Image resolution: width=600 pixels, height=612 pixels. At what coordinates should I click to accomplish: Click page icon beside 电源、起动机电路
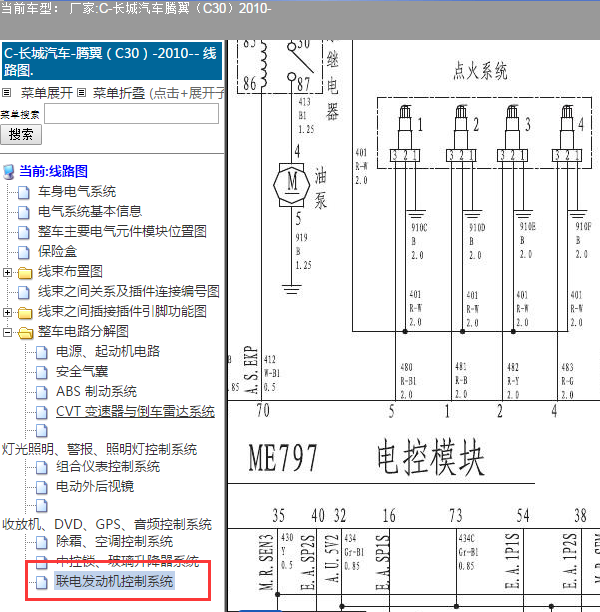click(42, 352)
